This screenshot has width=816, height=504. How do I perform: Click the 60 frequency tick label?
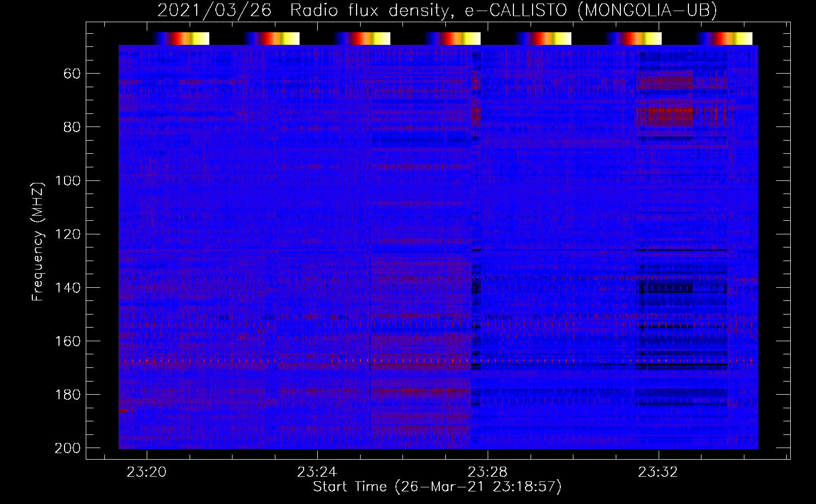pos(72,74)
